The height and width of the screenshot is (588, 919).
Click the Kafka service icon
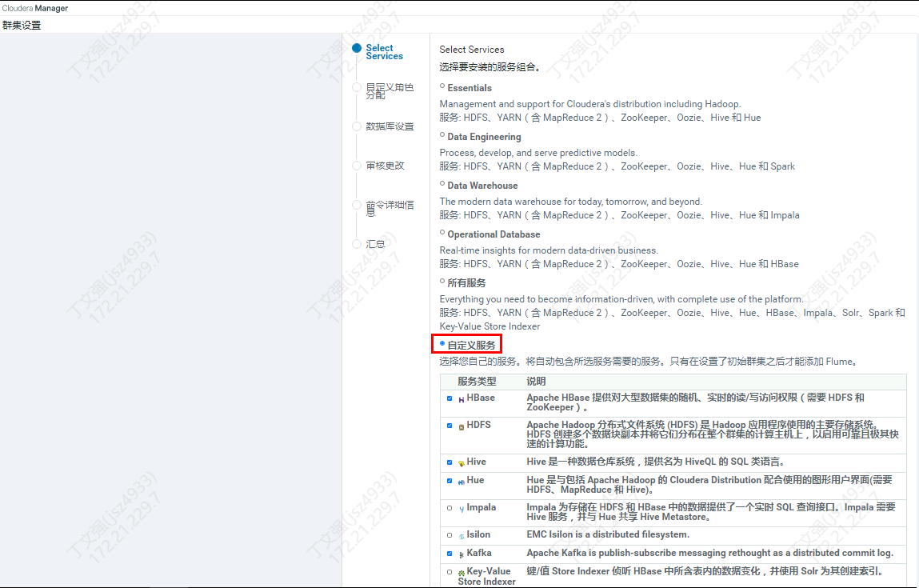tap(461, 554)
